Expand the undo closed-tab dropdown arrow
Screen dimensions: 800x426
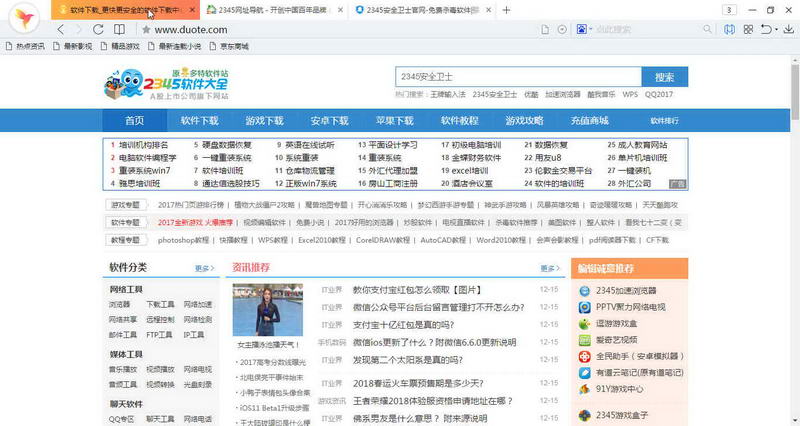776,30
